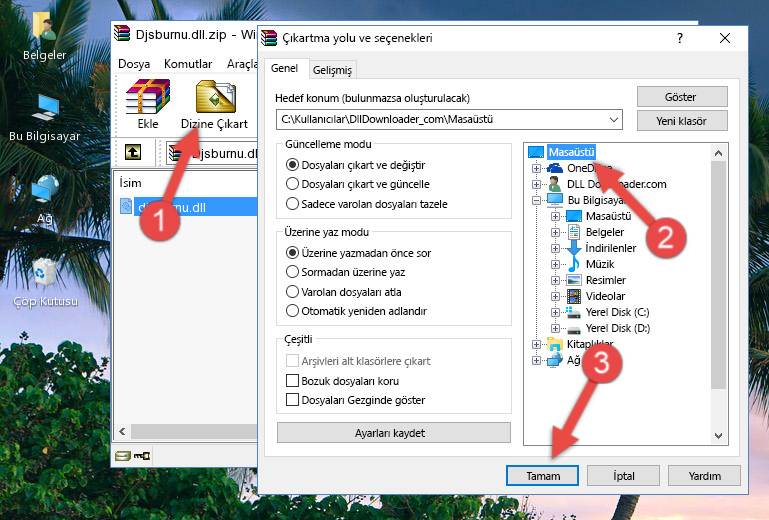
Task: Click folder tree scrollbar up arrow
Action: [718, 154]
